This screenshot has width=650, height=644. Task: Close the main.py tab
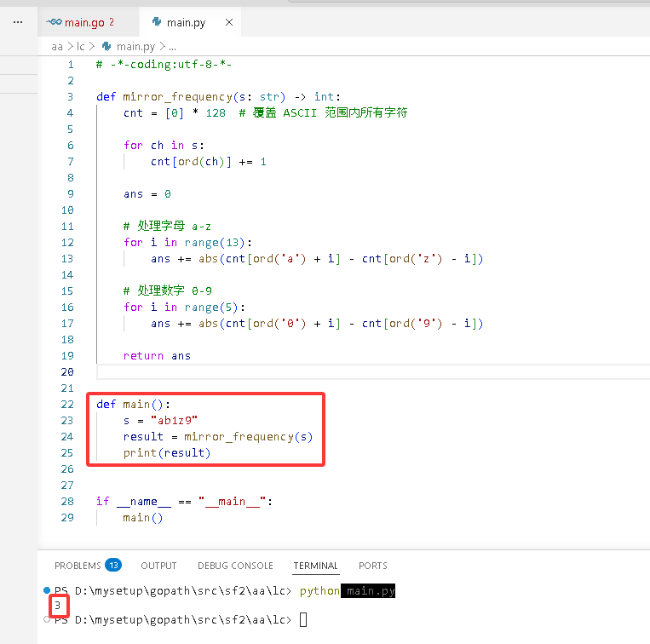click(229, 22)
